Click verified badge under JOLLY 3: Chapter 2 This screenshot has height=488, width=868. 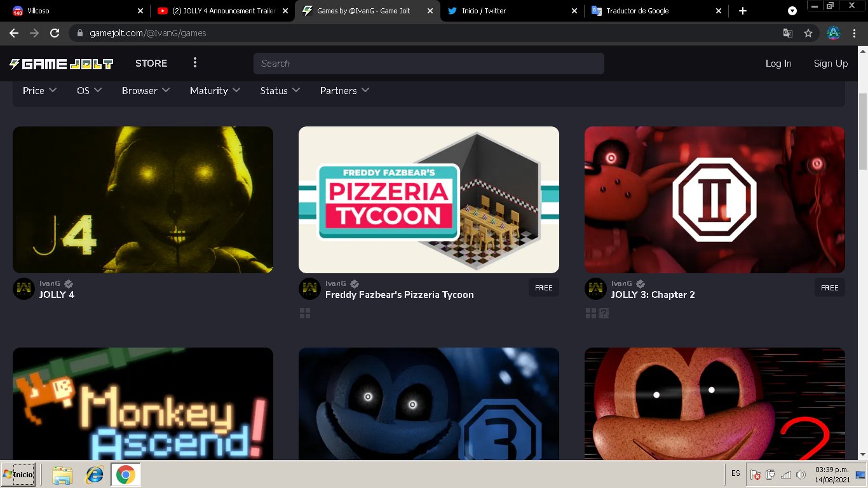point(641,284)
